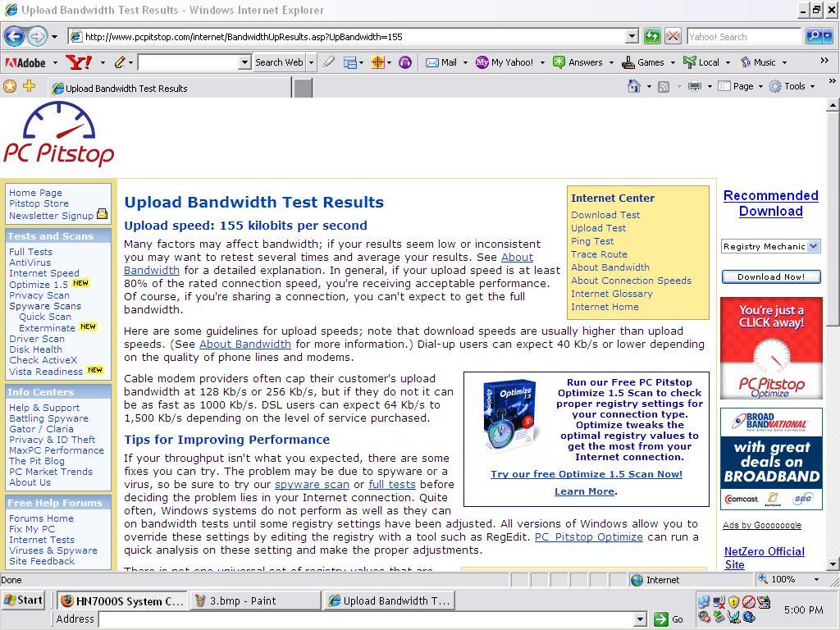840x630 pixels.
Task: Expand the Search Web options arrow
Action: (x=311, y=62)
